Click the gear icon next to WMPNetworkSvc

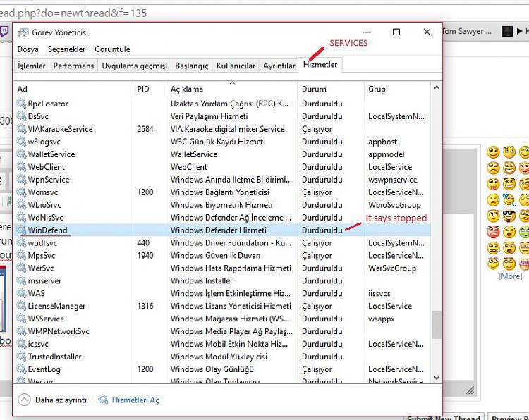tap(21, 331)
